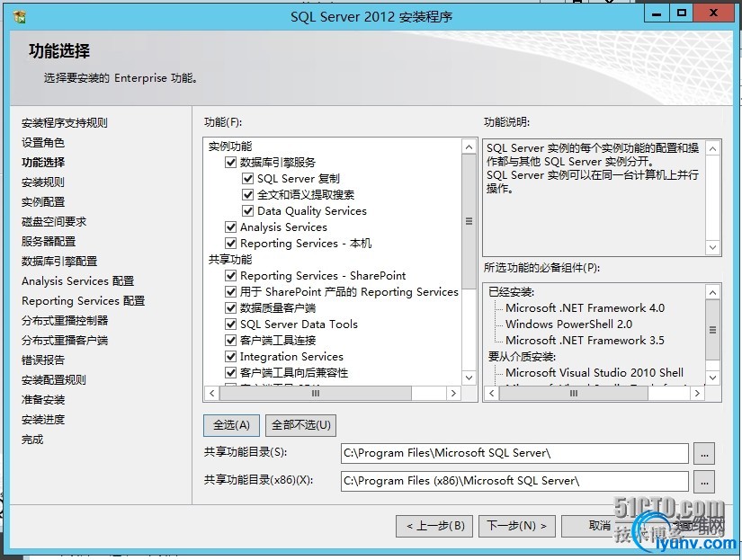742x560 pixels.
Task: Click 实例配置 step in sidebar
Action: [x=43, y=202]
